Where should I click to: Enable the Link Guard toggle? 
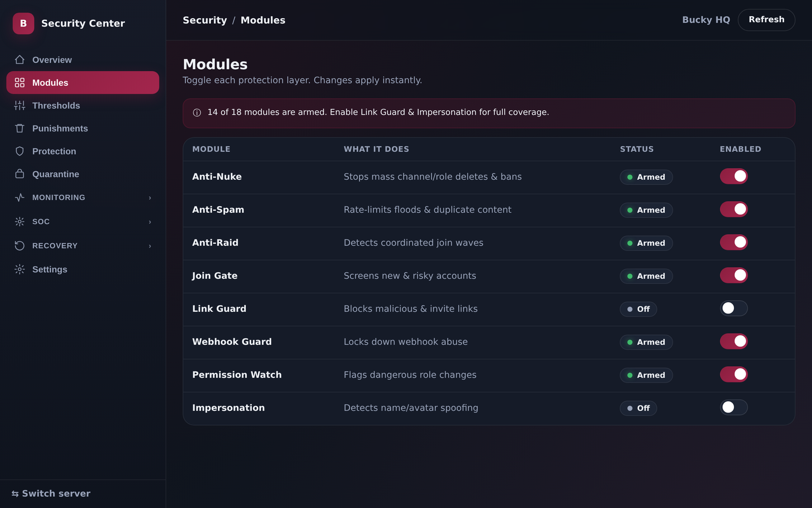734,308
